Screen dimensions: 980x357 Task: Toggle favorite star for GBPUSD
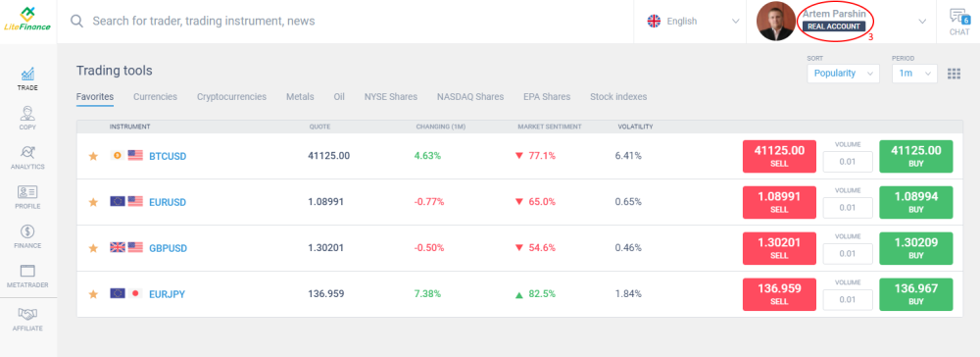point(93,248)
